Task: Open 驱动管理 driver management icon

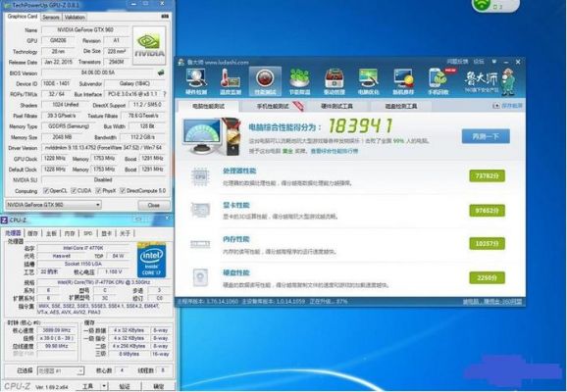Action: pyautogui.click(x=335, y=81)
